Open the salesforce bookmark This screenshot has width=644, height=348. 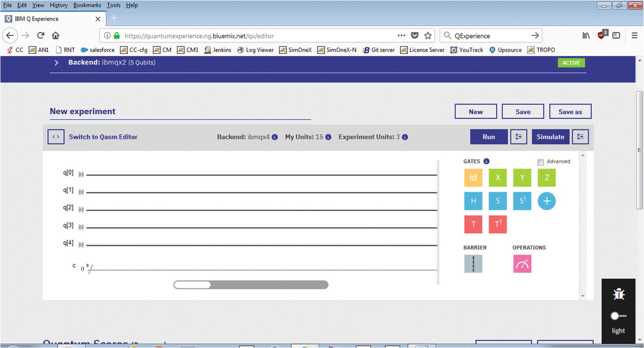pyautogui.click(x=98, y=50)
